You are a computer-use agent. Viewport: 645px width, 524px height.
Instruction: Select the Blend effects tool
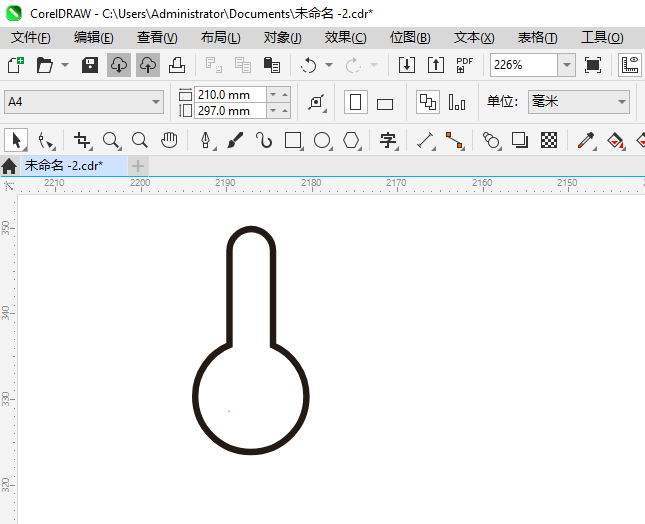(x=491, y=140)
